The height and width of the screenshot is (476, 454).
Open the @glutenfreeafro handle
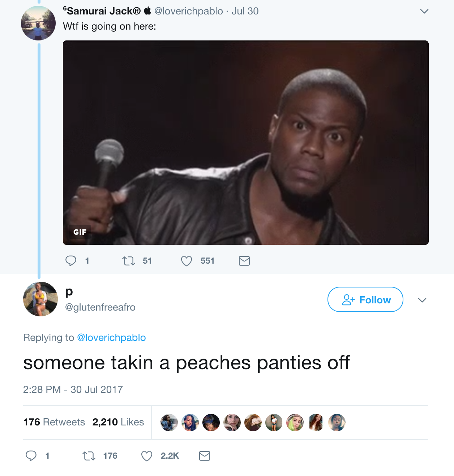point(100,307)
